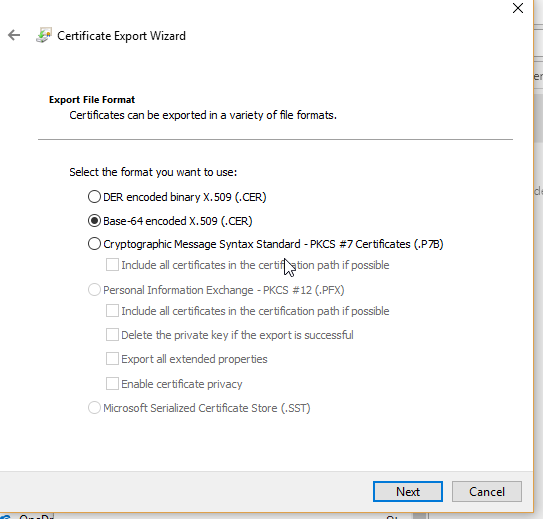
Task: Click the background window scrollbar on right
Action: pos(538,118)
